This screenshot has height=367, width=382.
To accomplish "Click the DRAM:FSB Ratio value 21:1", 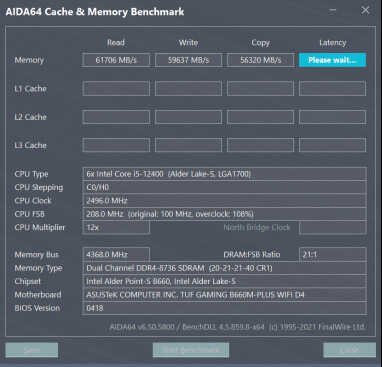I will tap(333, 254).
